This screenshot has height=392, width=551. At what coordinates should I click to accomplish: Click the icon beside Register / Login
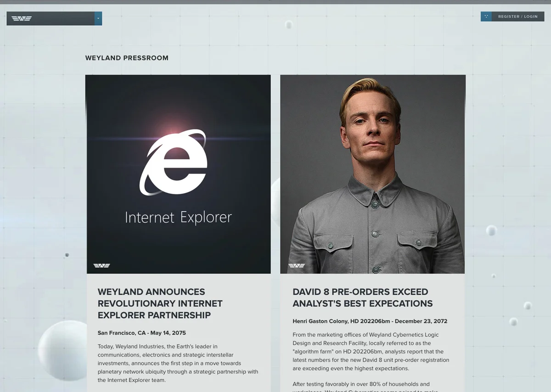pyautogui.click(x=486, y=17)
